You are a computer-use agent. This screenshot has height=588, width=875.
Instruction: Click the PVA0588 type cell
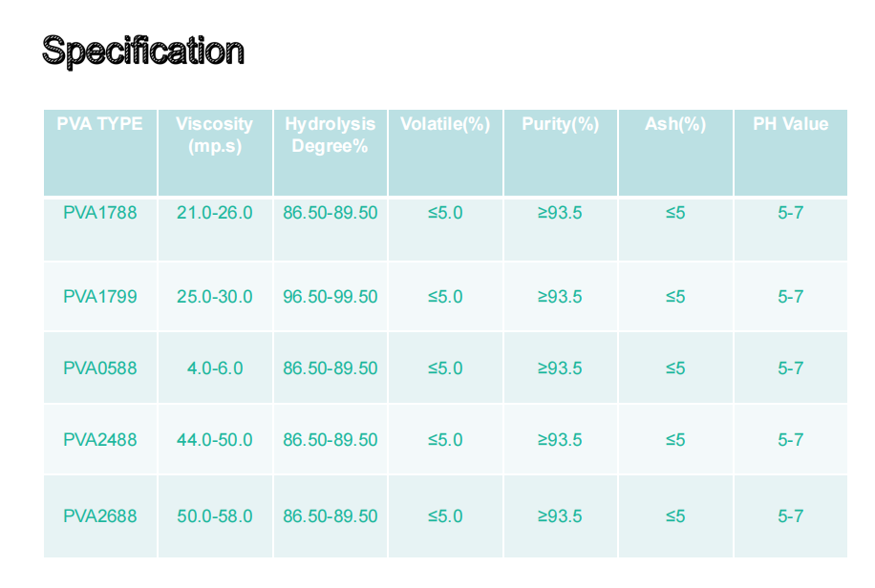(100, 368)
